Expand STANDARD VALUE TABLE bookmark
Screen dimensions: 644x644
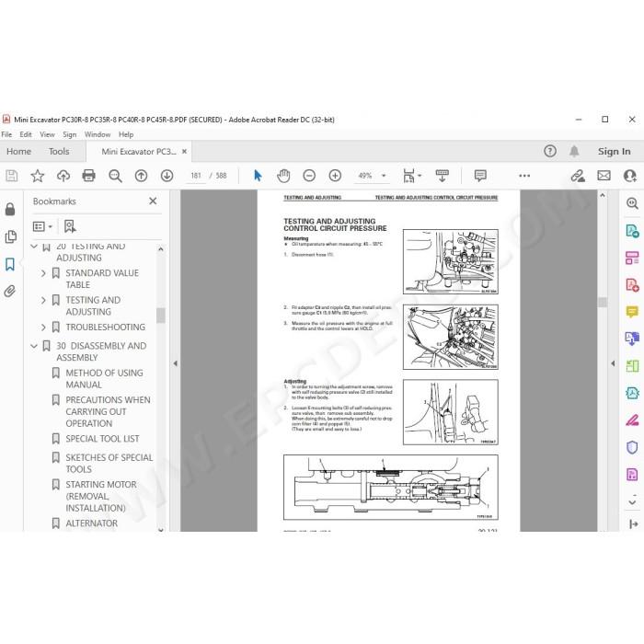coord(43,273)
